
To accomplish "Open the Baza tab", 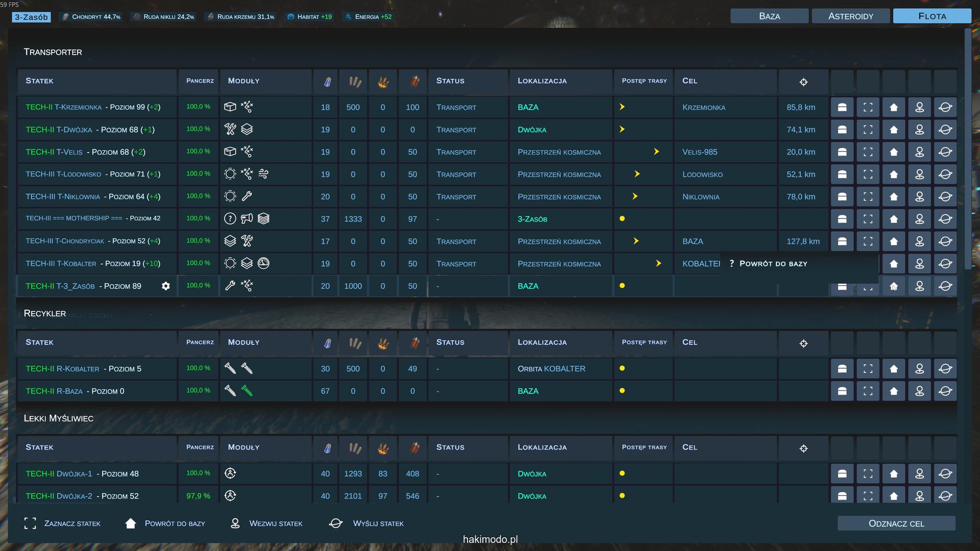I will 769,16.
